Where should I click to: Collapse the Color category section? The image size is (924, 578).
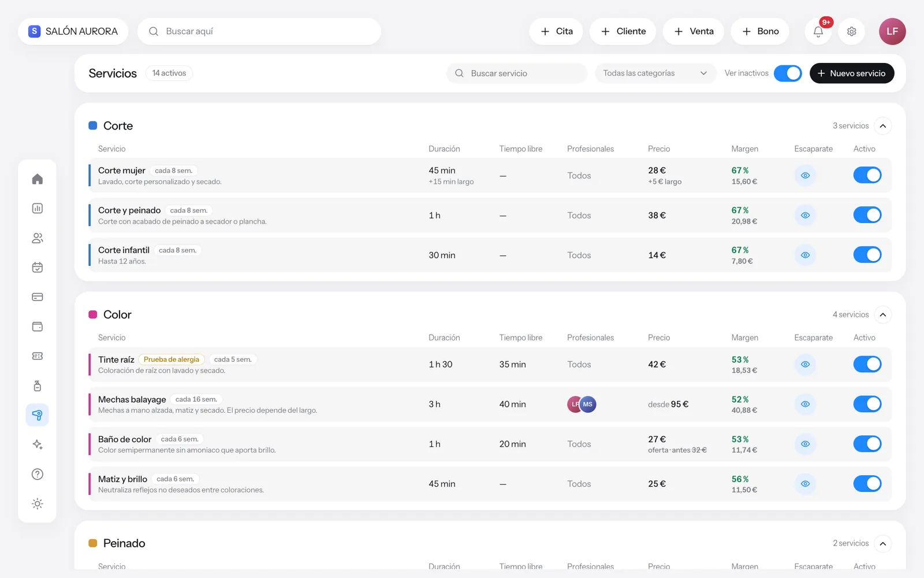tap(882, 314)
